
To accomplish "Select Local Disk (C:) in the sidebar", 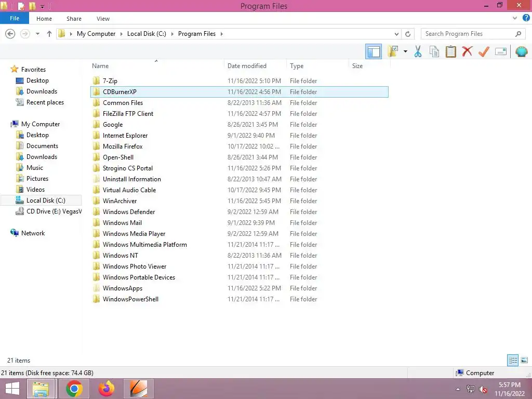I will click(41, 200).
